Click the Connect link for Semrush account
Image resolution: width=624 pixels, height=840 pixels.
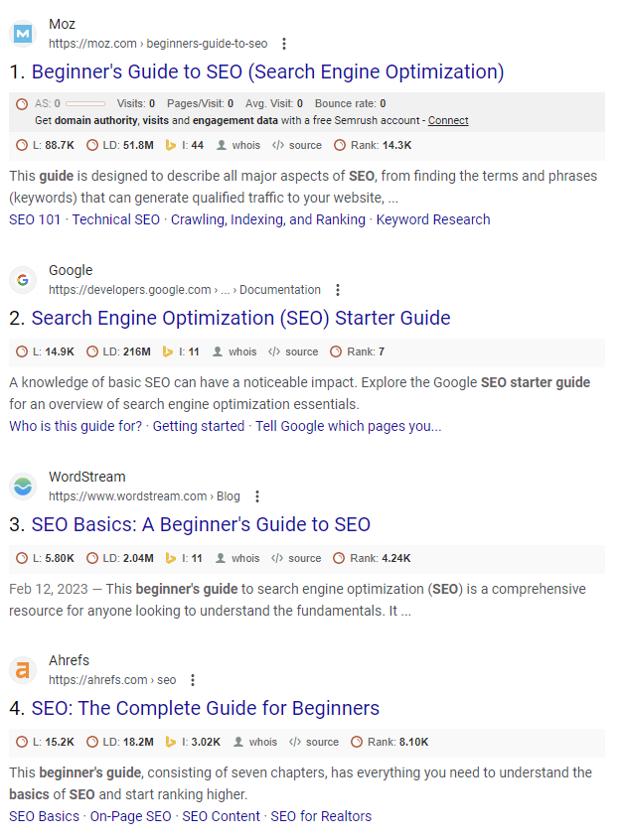[x=447, y=120]
